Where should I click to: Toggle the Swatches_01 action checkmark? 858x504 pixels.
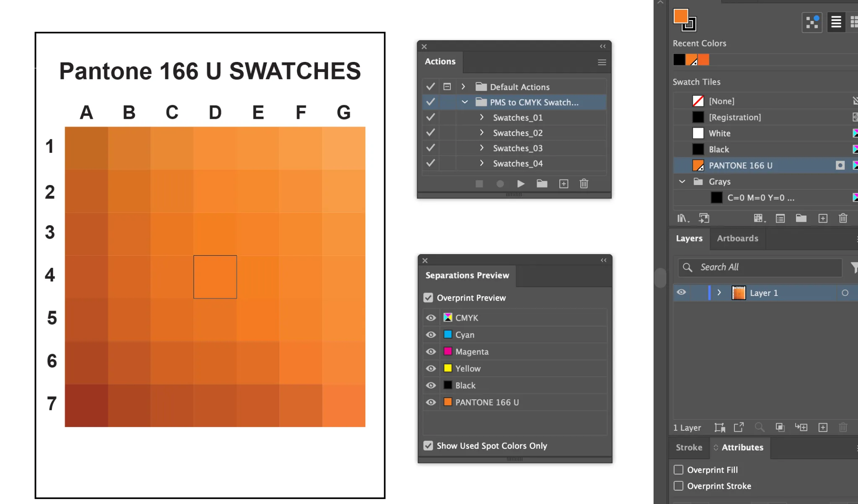(x=430, y=117)
